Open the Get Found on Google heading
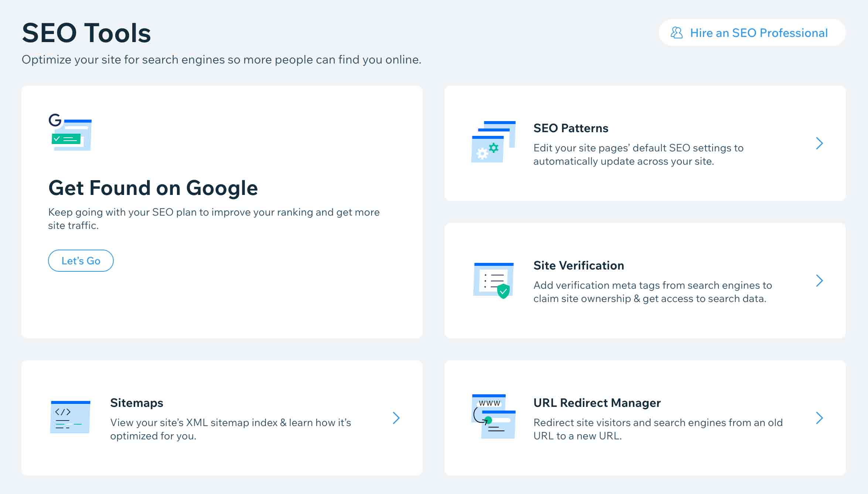This screenshot has height=494, width=868. [153, 188]
